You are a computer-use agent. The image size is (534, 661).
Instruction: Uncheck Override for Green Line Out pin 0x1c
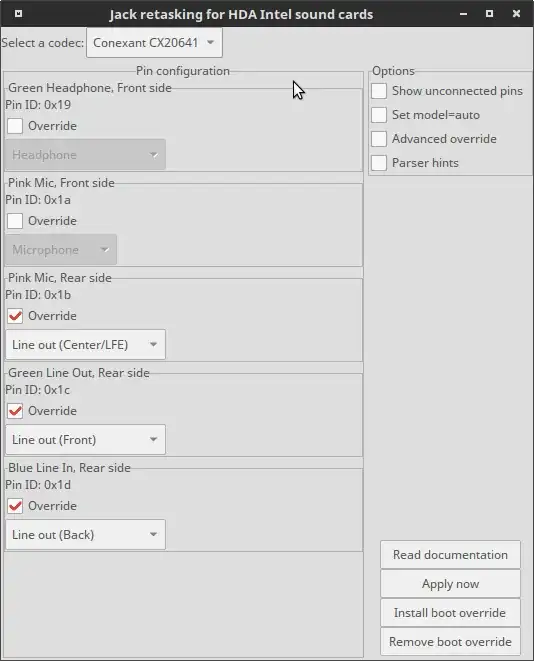15,411
